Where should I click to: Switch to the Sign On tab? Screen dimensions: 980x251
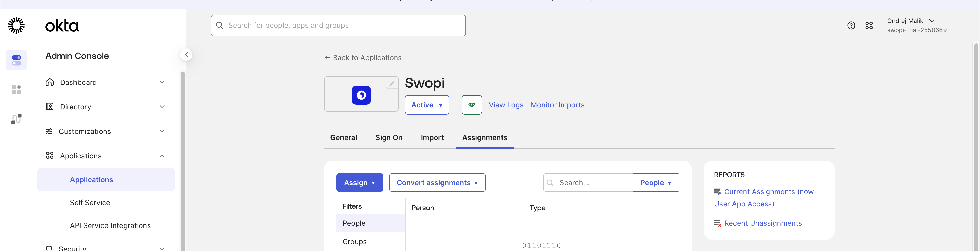point(389,138)
